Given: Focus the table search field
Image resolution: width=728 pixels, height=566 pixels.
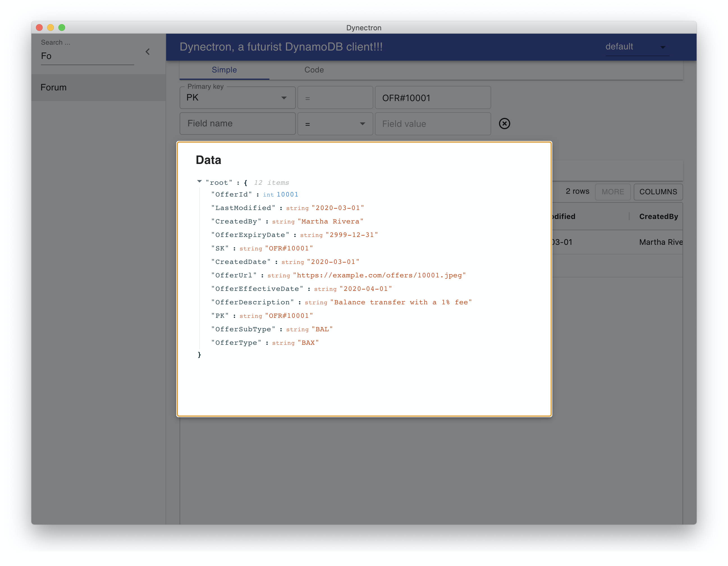Looking at the screenshot, I should (x=87, y=56).
